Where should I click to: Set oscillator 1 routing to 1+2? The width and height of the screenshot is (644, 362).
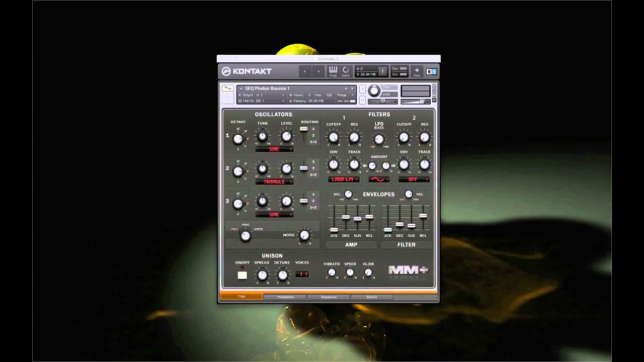[313, 142]
